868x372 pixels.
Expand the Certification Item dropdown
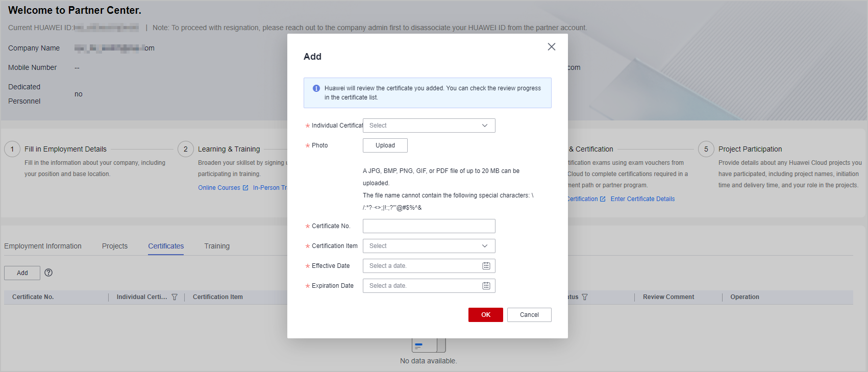pyautogui.click(x=429, y=246)
